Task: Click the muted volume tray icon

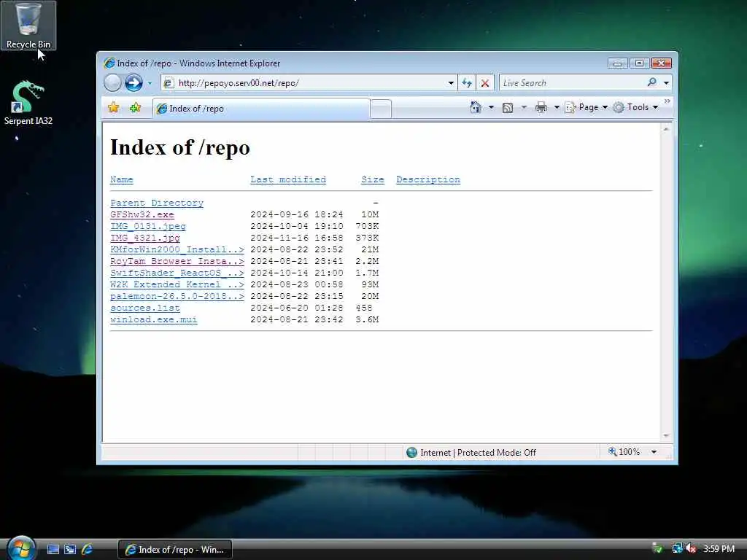Action: [691, 548]
